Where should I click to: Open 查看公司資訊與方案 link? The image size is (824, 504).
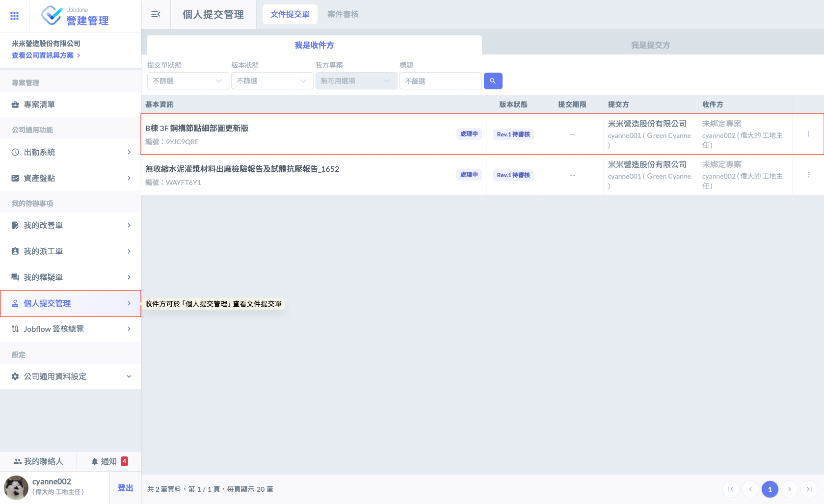coord(46,55)
